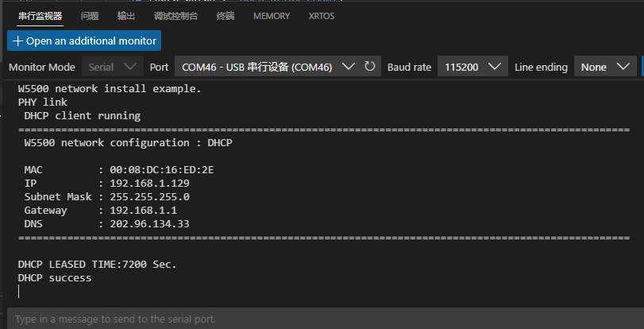This screenshot has width=644, height=329.
Task: Open the Baud rate 115200 dropdown
Action: point(472,67)
